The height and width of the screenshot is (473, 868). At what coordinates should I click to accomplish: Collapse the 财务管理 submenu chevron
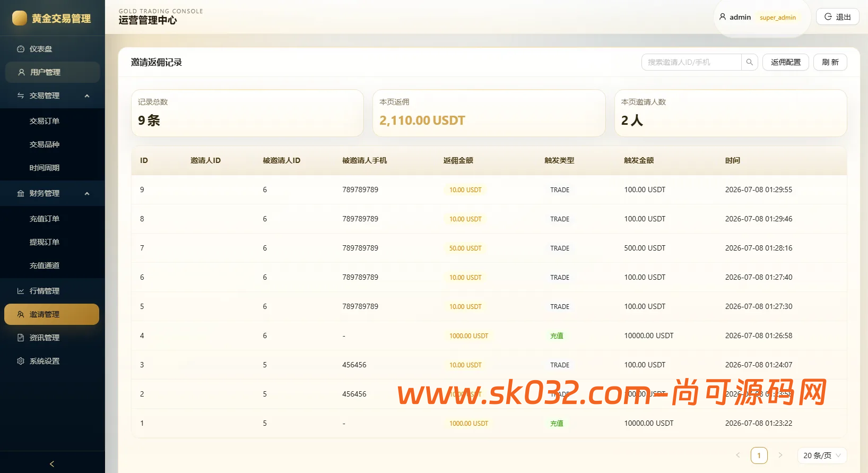(x=87, y=193)
